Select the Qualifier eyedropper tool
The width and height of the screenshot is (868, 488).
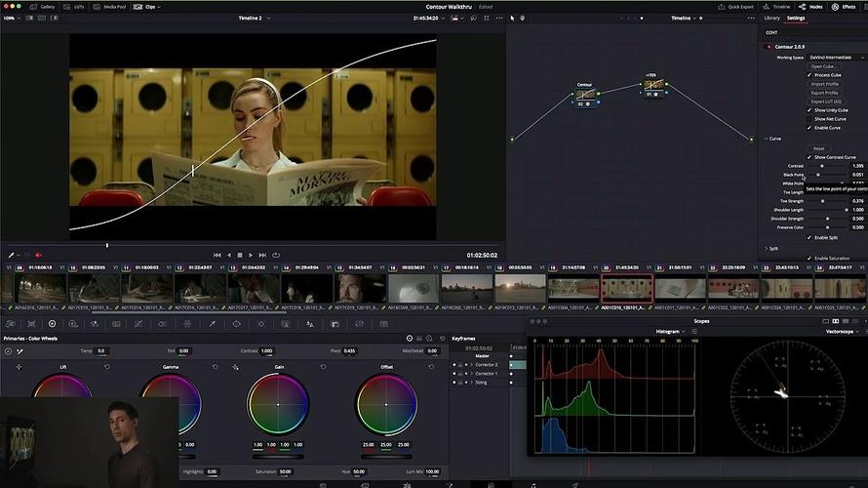[x=212, y=324]
